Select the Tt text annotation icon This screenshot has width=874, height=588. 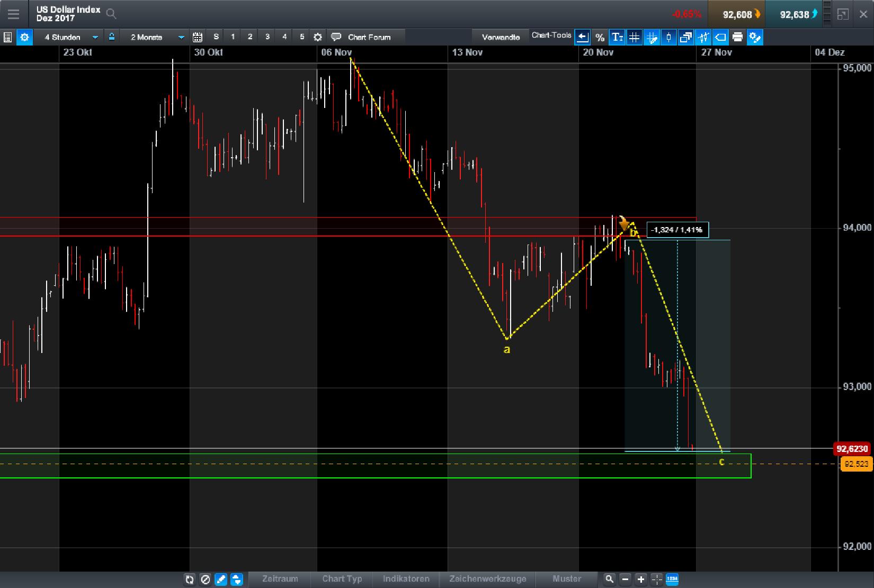pyautogui.click(x=617, y=37)
